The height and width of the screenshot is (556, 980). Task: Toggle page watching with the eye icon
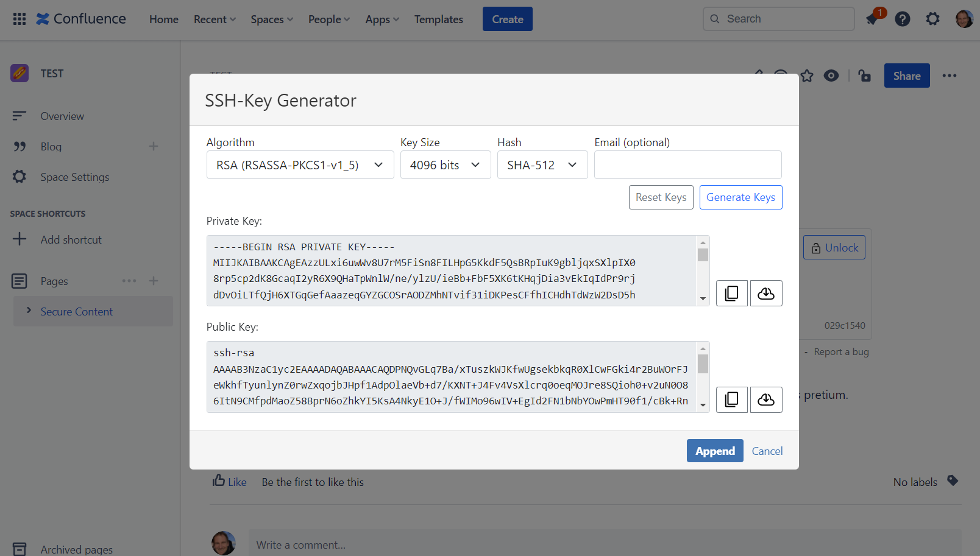831,76
